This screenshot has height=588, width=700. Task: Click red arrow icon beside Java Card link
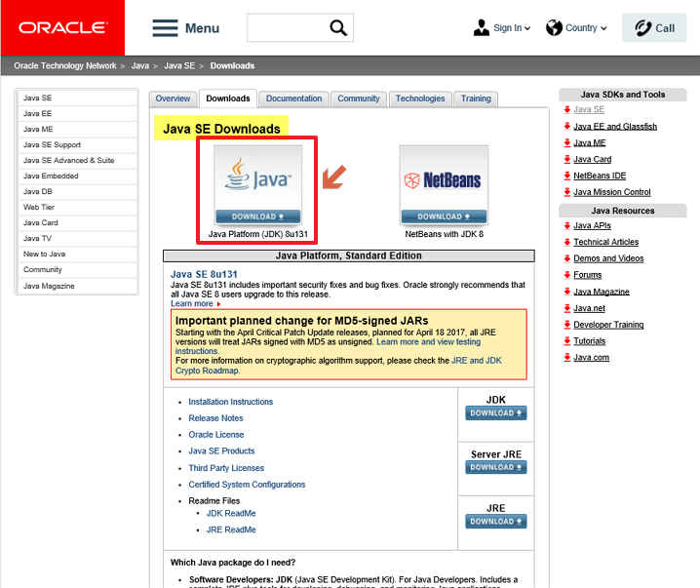point(567,159)
